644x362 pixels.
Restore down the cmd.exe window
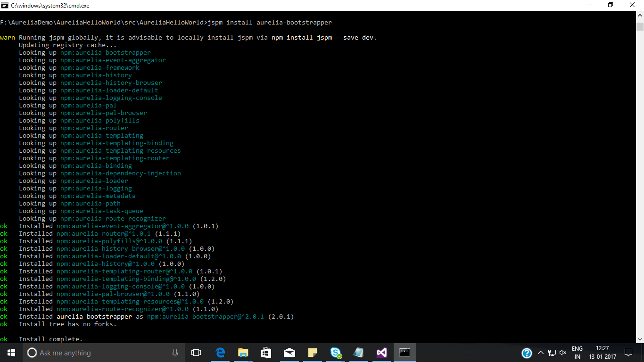click(x=611, y=5)
